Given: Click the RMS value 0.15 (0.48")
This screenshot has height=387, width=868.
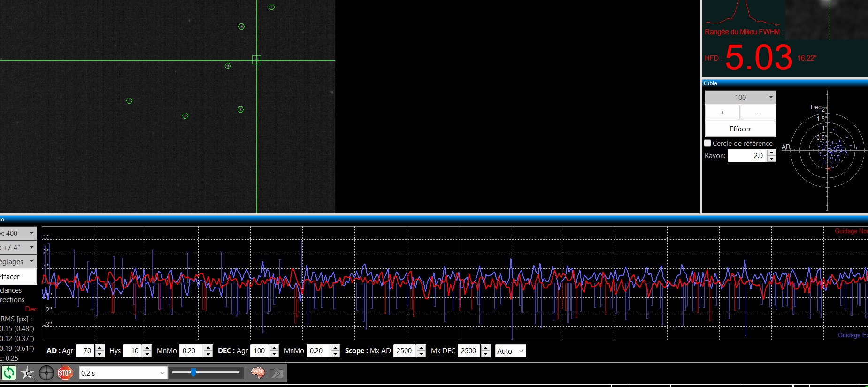Looking at the screenshot, I should point(17,329).
